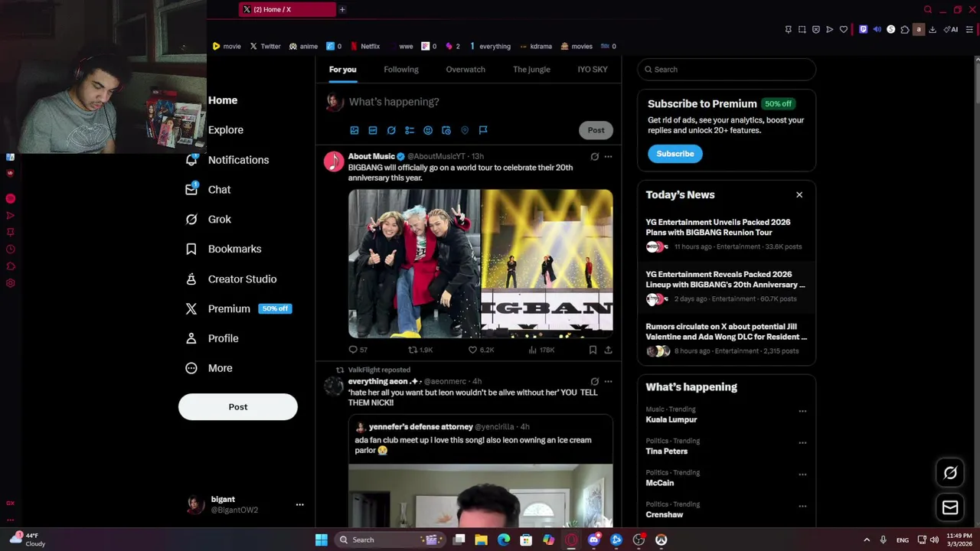
Task: Open Grok icon in sidebar
Action: pos(191,219)
